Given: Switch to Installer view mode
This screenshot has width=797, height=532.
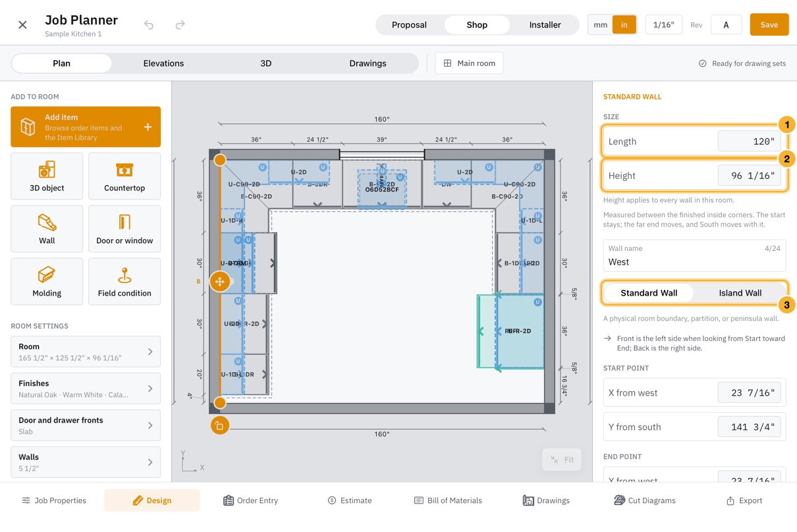Looking at the screenshot, I should coord(545,25).
